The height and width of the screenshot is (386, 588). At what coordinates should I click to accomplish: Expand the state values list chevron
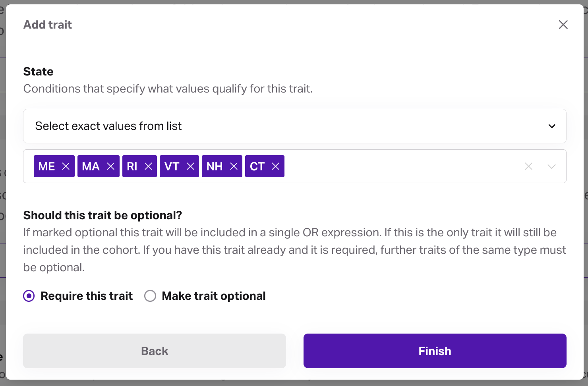tap(551, 166)
